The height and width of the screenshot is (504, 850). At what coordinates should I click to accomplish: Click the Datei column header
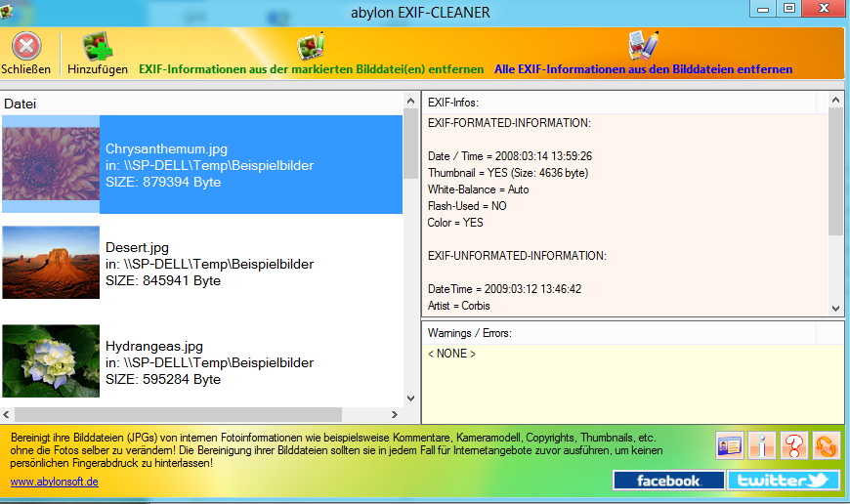coord(21,104)
